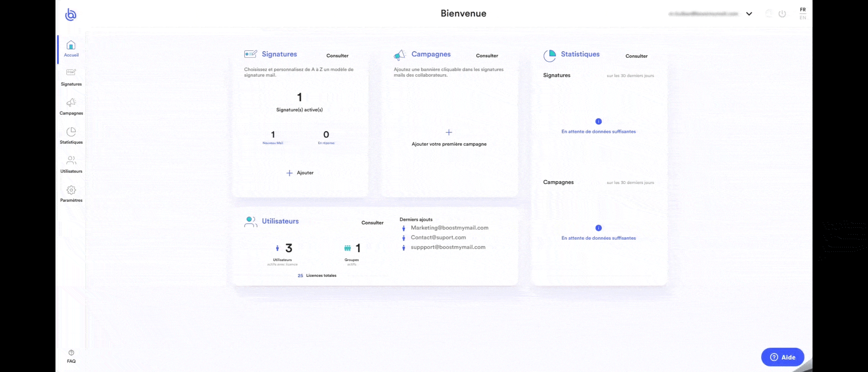The width and height of the screenshot is (868, 372).
Task: Click the plus icon beside Ajouter
Action: tap(289, 173)
